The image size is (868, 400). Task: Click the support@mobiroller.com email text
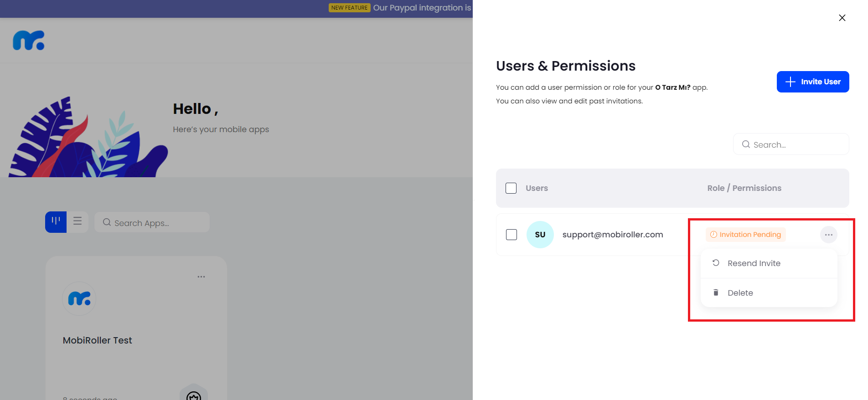point(613,235)
